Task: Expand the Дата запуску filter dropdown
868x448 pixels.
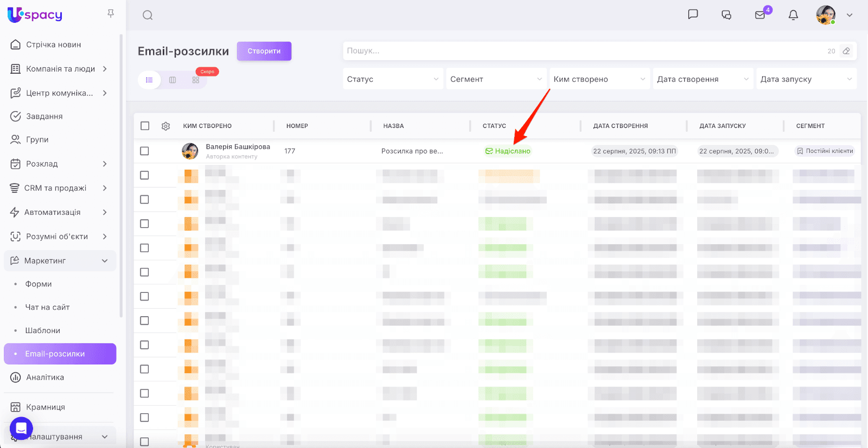Action: 806,79
